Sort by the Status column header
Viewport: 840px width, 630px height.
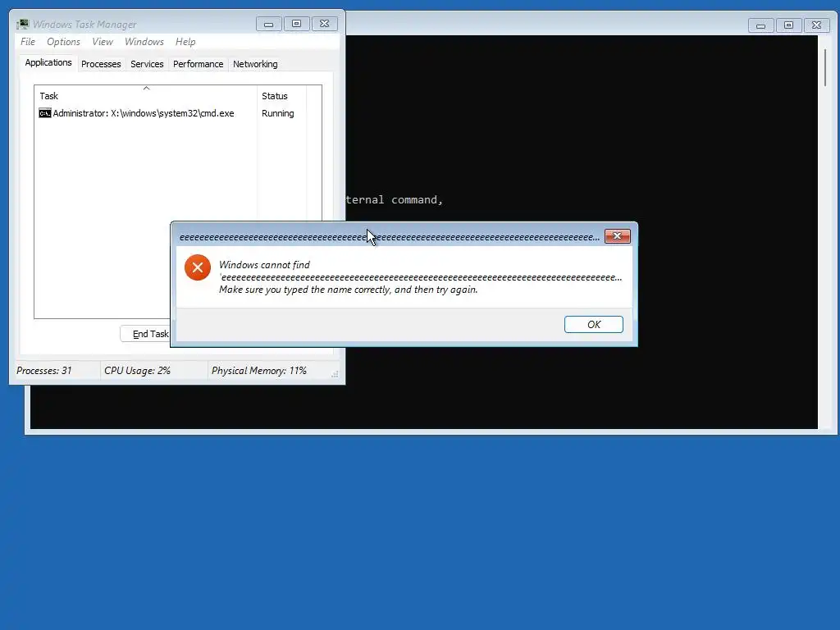click(x=281, y=97)
